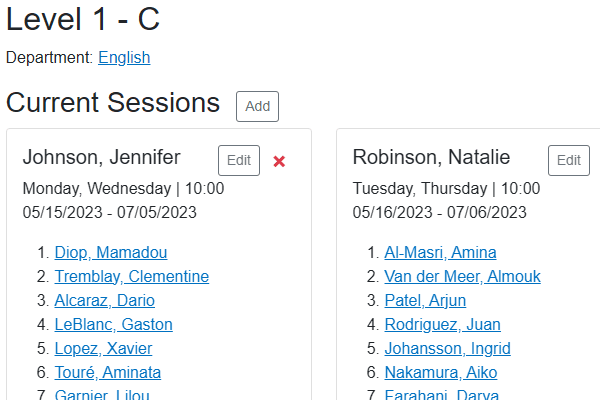Open the English department link
Screen dimensions: 600x400
coord(124,57)
